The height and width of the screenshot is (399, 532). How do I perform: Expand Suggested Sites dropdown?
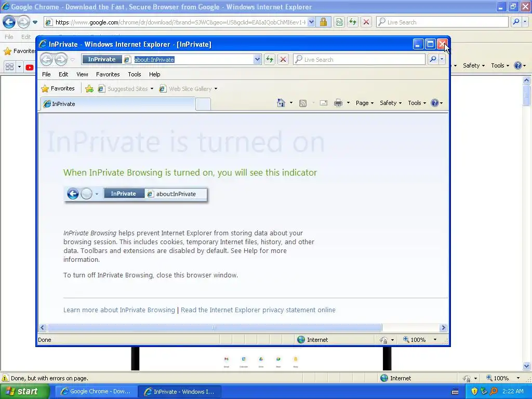[152, 89]
